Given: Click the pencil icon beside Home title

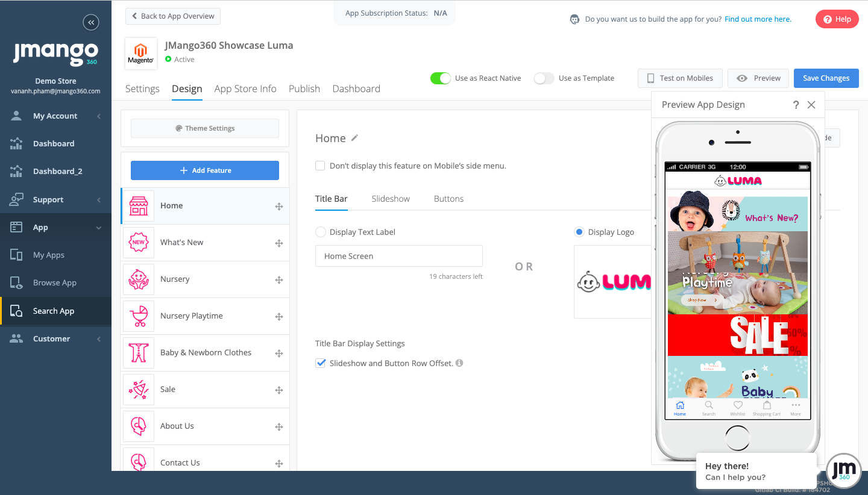Looking at the screenshot, I should [x=354, y=138].
